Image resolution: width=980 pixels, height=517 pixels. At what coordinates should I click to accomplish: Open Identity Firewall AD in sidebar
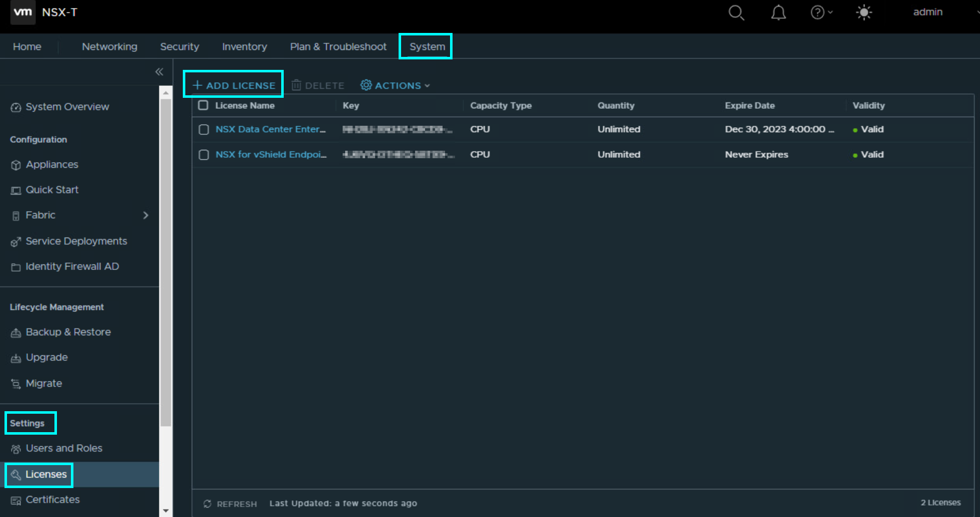click(72, 266)
